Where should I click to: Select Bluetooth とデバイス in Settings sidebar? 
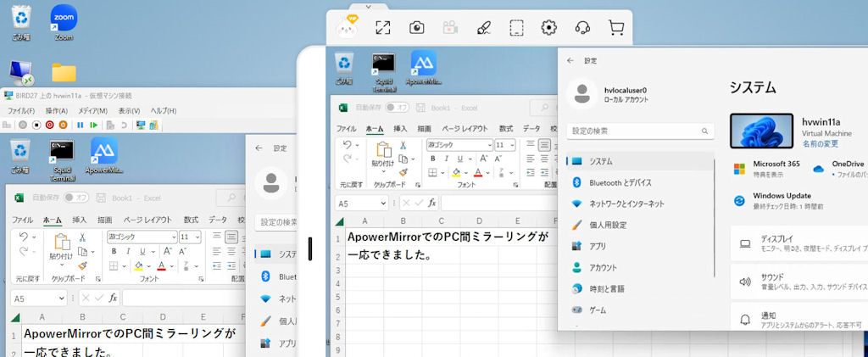coord(639,182)
